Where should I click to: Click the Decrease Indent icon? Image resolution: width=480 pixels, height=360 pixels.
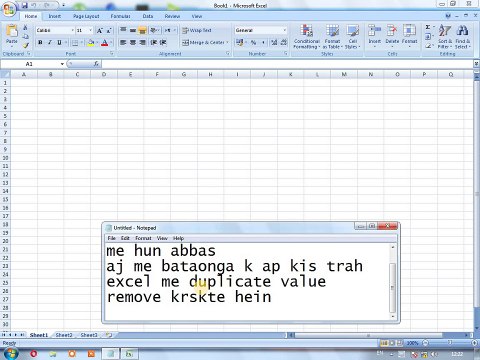tap(154, 42)
